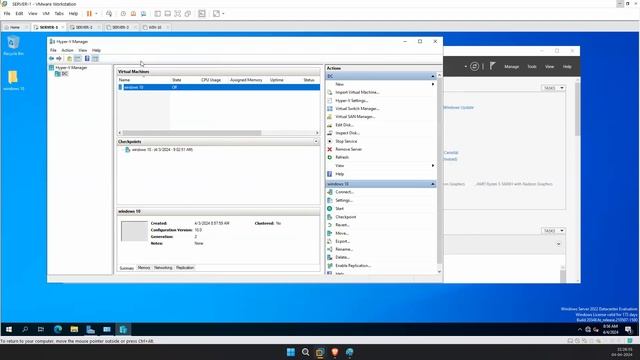
Task: Collapse DC section in Actions pane
Action: [x=433, y=76]
